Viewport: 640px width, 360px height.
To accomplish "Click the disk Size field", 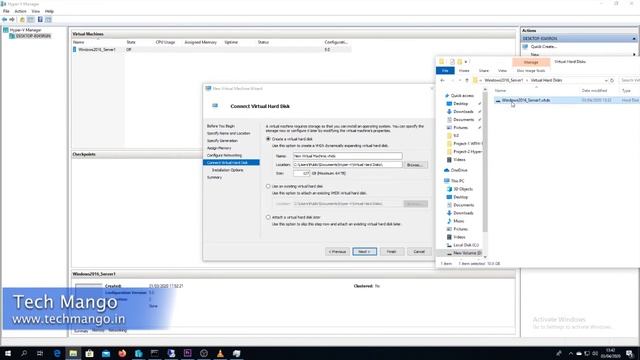I will pos(302,173).
